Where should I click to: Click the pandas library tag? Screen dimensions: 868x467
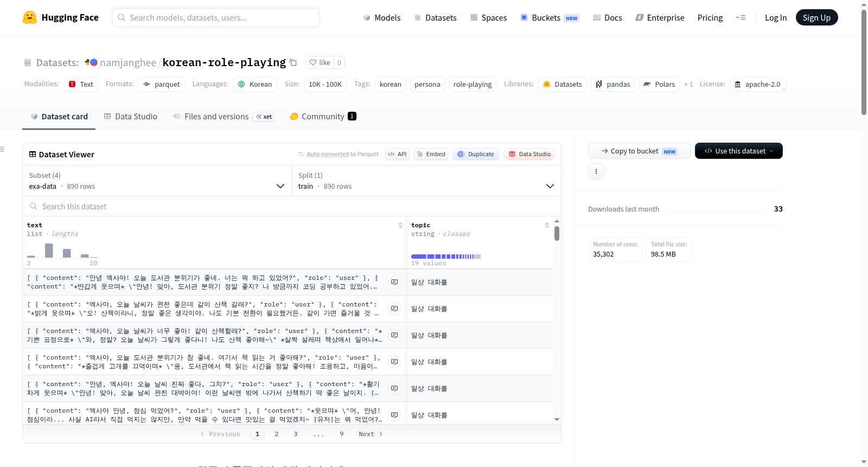tap(612, 84)
